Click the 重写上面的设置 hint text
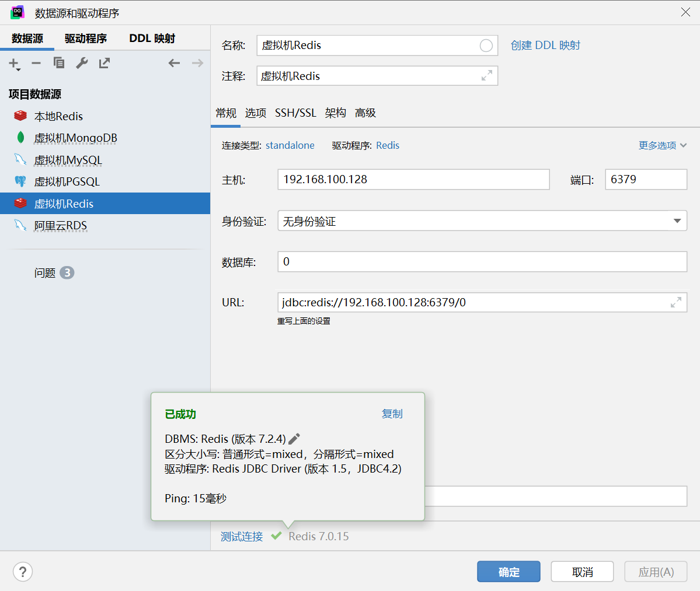 point(304,321)
